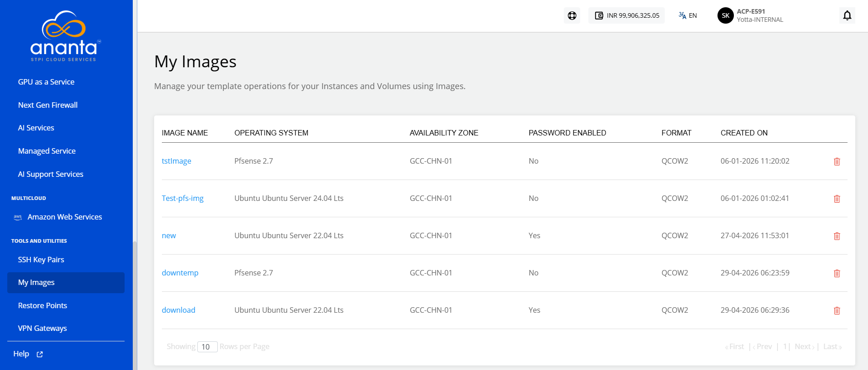The width and height of the screenshot is (868, 370).
Task: Delete the downtemp image
Action: [837, 273]
